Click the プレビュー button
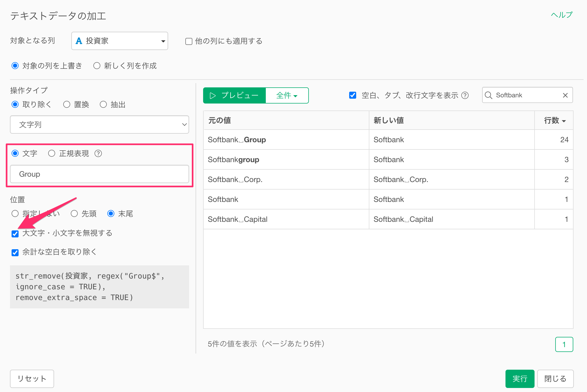The height and width of the screenshot is (392, 587). click(235, 95)
